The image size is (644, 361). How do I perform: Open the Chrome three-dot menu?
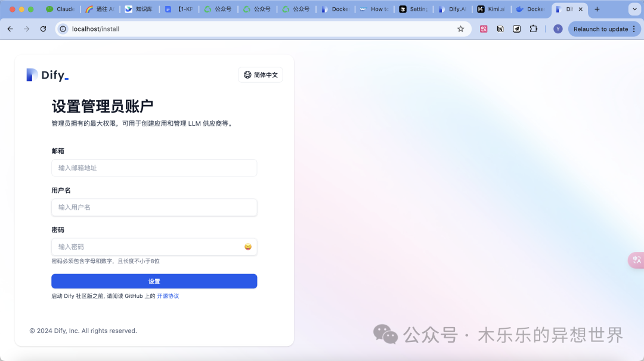pyautogui.click(x=634, y=29)
